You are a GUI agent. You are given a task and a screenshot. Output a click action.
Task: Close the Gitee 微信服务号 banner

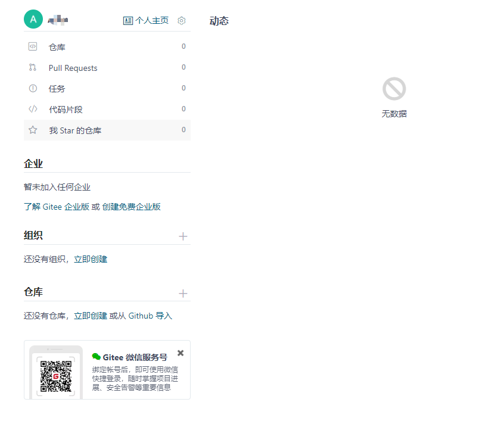click(x=181, y=353)
